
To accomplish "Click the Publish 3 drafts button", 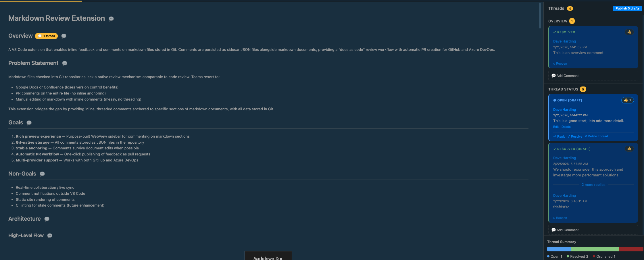I will pyautogui.click(x=627, y=8).
